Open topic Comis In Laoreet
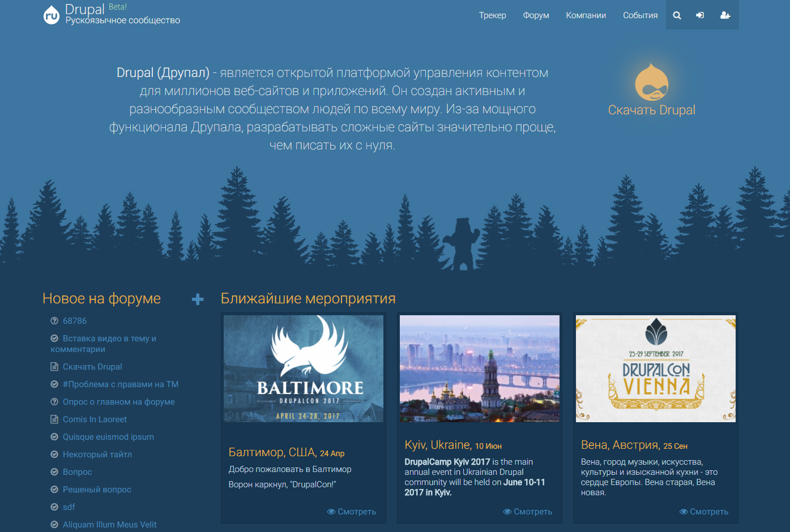Image resolution: width=790 pixels, height=532 pixels. (x=95, y=419)
